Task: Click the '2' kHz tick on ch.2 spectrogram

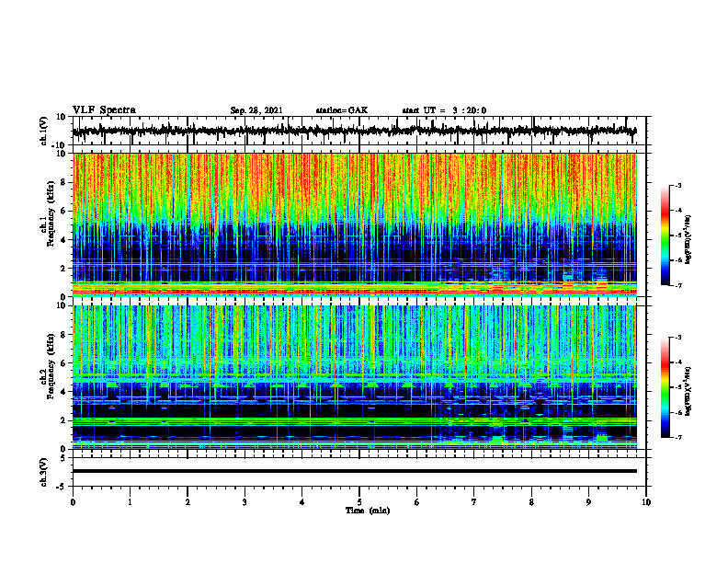Action: [64, 420]
